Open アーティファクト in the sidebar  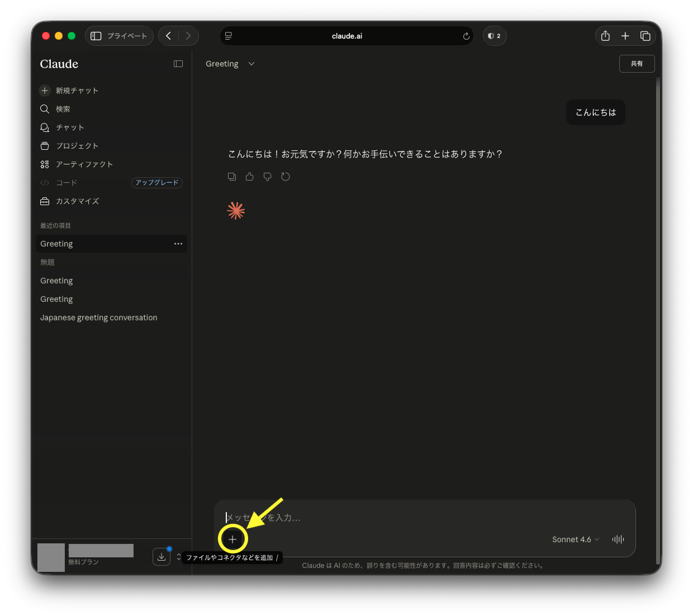pos(84,164)
